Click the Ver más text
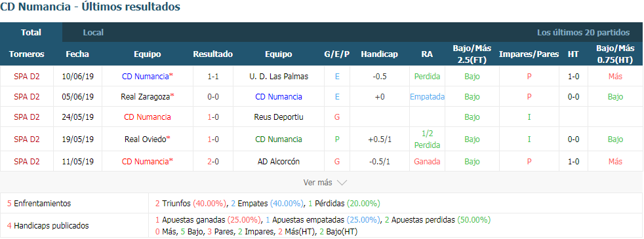This screenshot has height=239, width=644. pyautogui.click(x=317, y=183)
